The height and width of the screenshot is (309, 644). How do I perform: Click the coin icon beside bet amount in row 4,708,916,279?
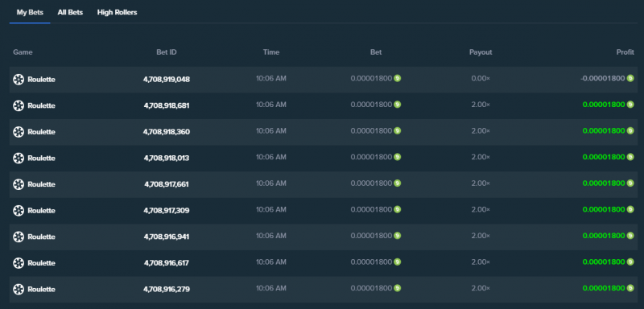[x=397, y=288]
